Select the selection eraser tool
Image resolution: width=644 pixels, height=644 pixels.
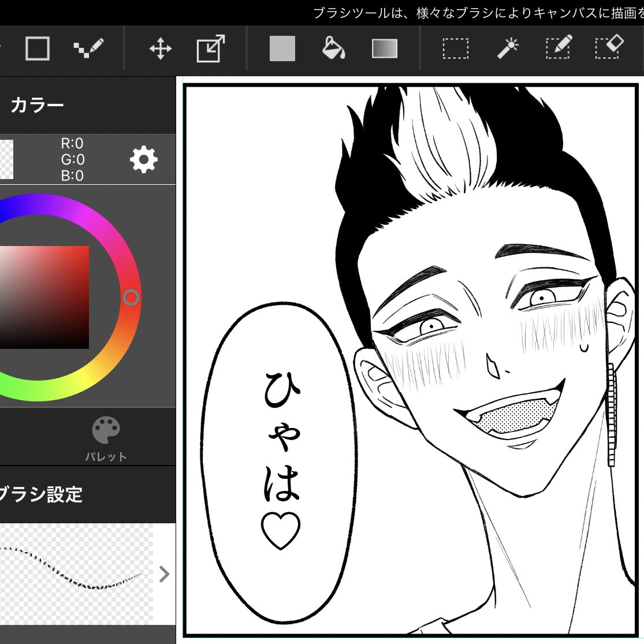point(609,47)
